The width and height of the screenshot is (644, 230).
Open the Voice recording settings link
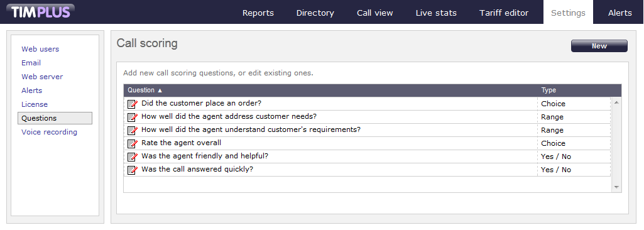49,132
